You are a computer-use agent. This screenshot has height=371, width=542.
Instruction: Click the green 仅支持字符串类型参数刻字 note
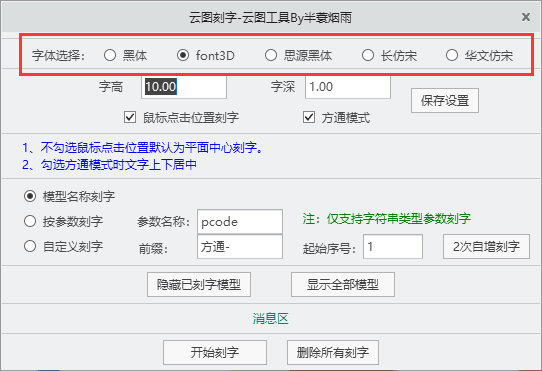(387, 219)
